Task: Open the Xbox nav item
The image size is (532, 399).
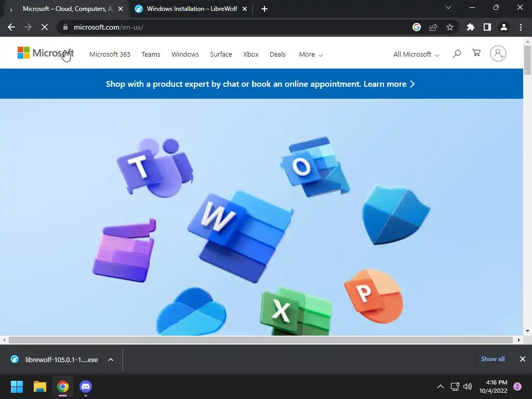Action: [x=251, y=54]
